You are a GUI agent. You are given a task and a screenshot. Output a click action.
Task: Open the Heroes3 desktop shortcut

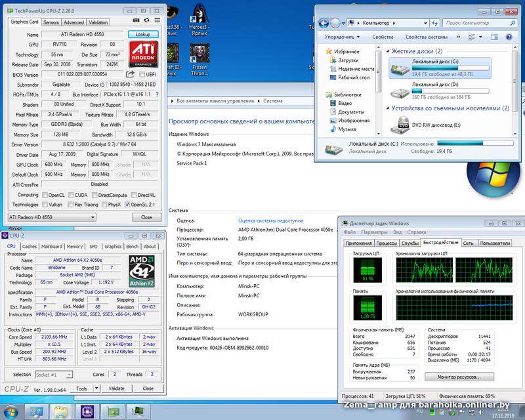pos(199,20)
